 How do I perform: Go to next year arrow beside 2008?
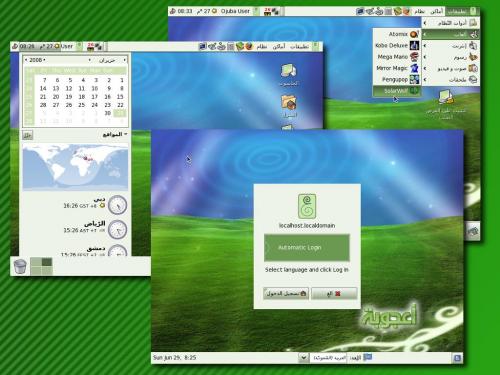(x=44, y=60)
